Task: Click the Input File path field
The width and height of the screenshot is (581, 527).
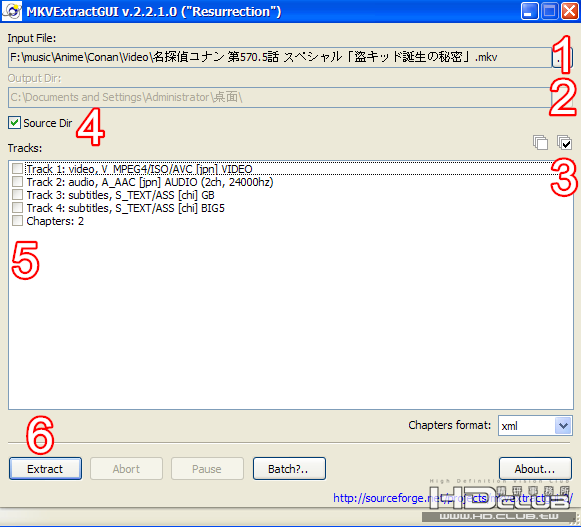Action: [280, 57]
